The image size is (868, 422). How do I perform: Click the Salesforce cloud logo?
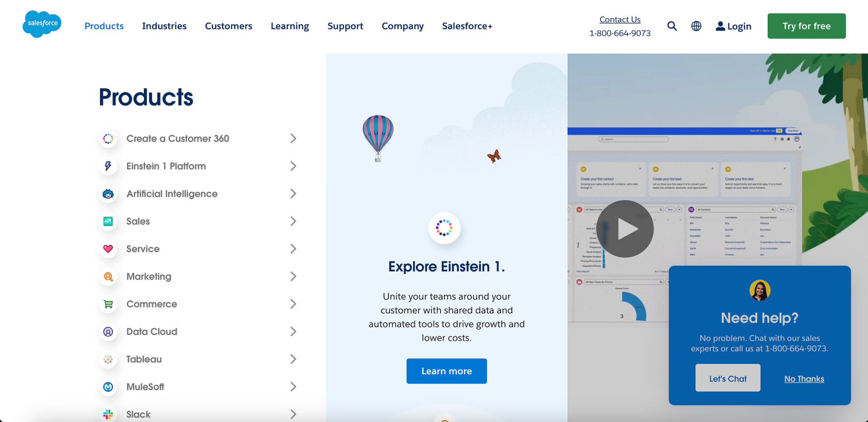point(42,24)
